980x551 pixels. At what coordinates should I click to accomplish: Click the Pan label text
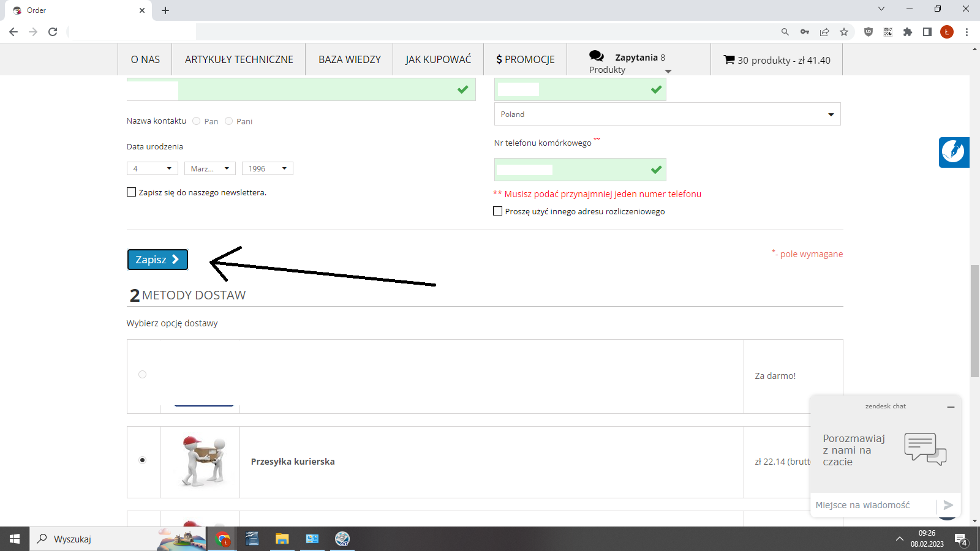click(x=211, y=121)
